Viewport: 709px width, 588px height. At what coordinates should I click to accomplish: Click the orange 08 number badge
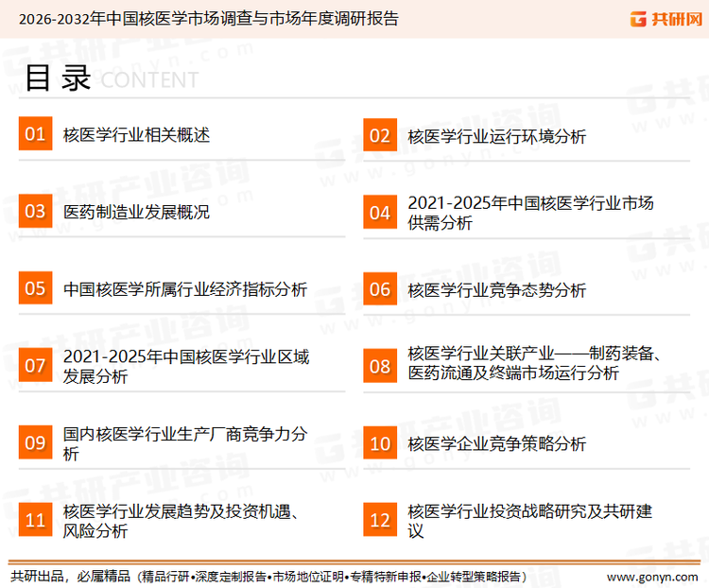pos(380,366)
